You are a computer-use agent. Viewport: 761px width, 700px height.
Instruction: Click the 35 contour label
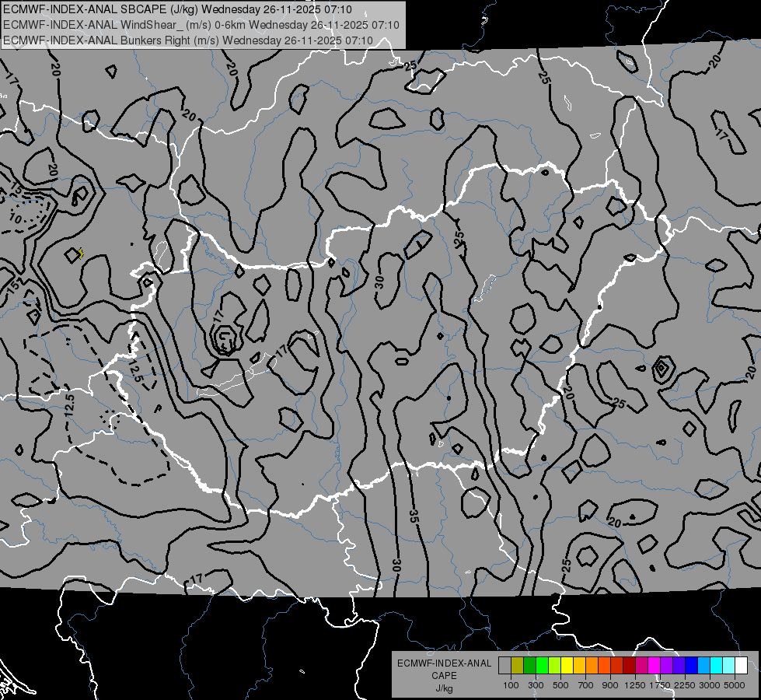click(414, 516)
